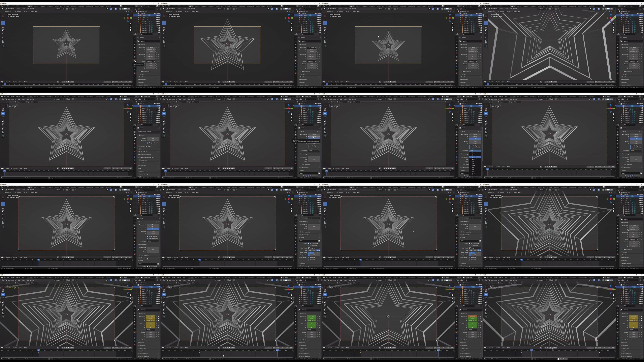Open Output properties tab in Eevee render settings window
The height and width of the screenshot is (362, 644).
click(x=135, y=135)
